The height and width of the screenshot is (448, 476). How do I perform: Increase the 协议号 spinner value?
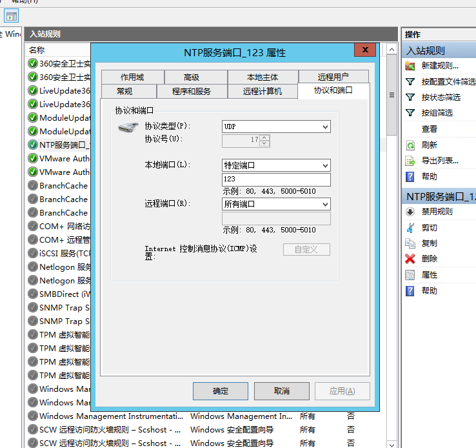[264, 137]
